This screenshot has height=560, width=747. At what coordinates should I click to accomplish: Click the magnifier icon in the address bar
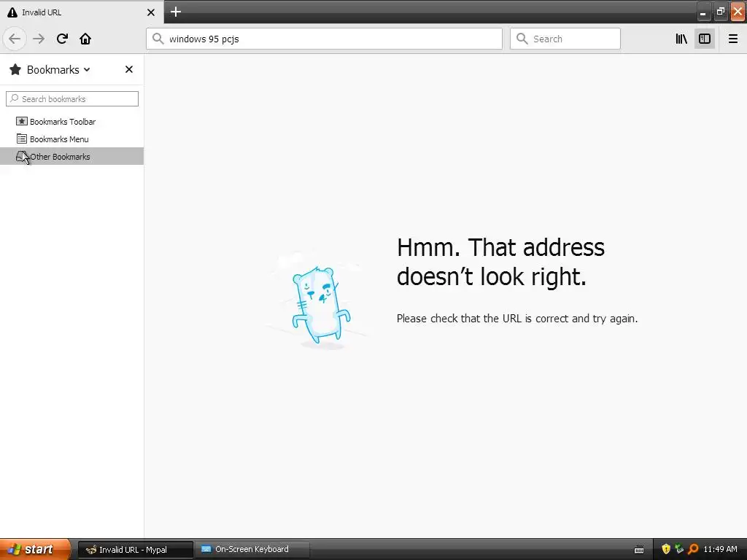(x=158, y=39)
